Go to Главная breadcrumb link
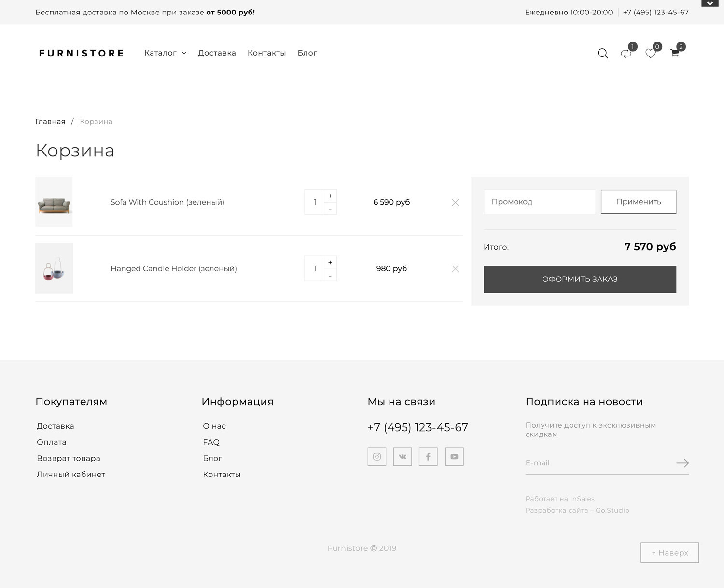Image resolution: width=724 pixels, height=588 pixels. click(x=50, y=121)
